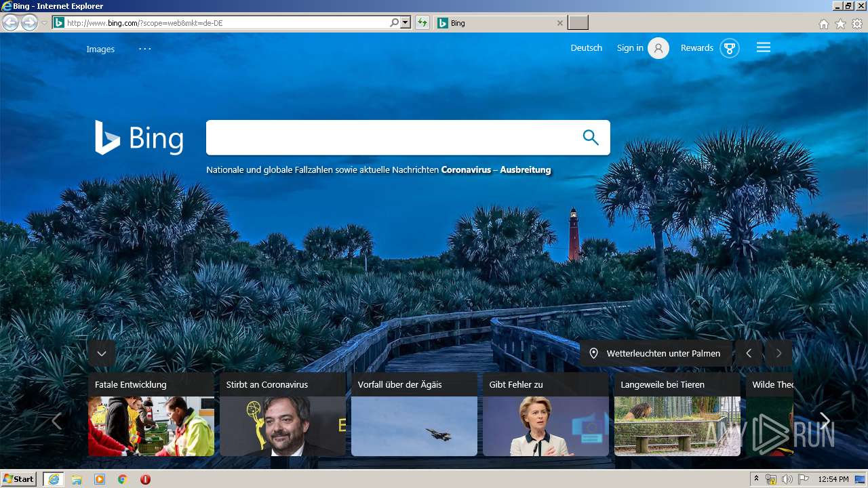The width and height of the screenshot is (868, 488).
Task: Click Internet Explorer taskbar icon
Action: (54, 479)
